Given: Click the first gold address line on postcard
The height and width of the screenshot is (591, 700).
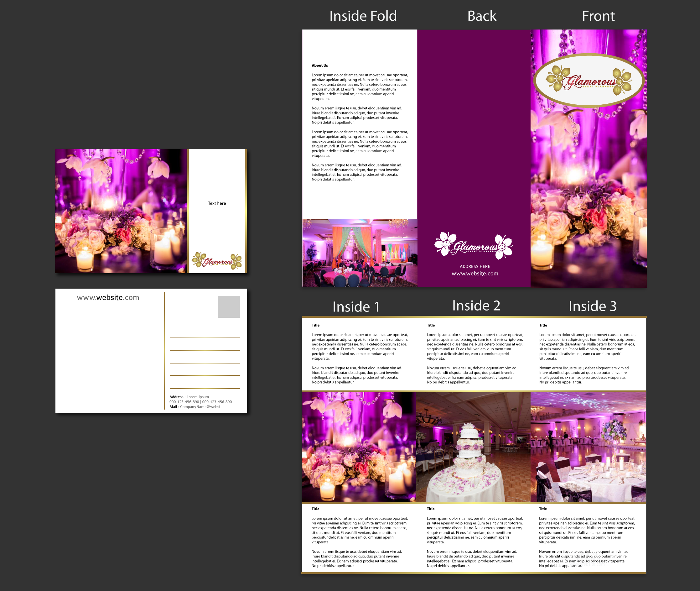Looking at the screenshot, I should (x=205, y=337).
